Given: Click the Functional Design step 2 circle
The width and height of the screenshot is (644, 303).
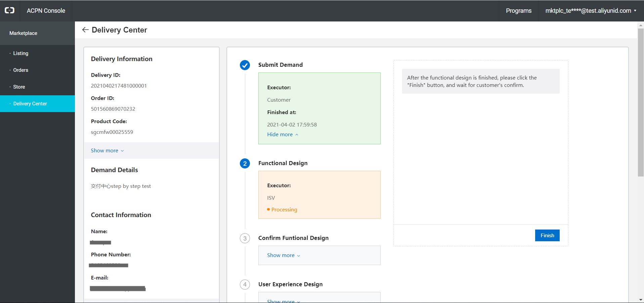Looking at the screenshot, I should (x=245, y=163).
